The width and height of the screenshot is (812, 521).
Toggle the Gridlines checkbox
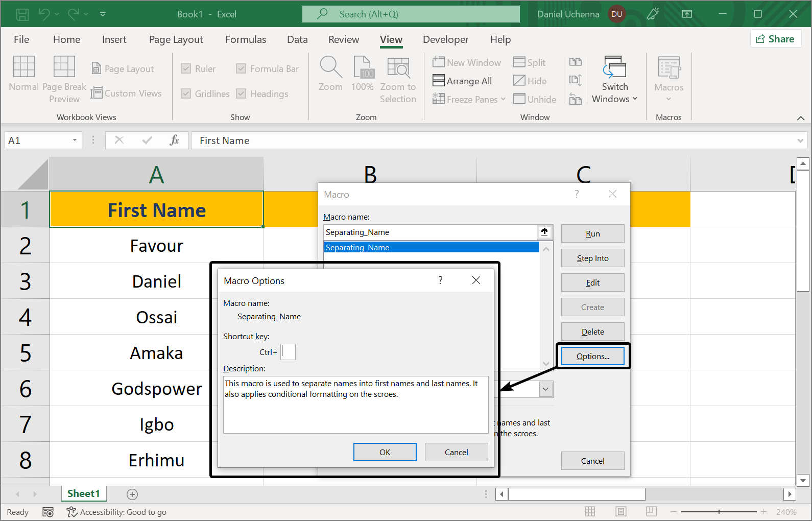click(186, 93)
